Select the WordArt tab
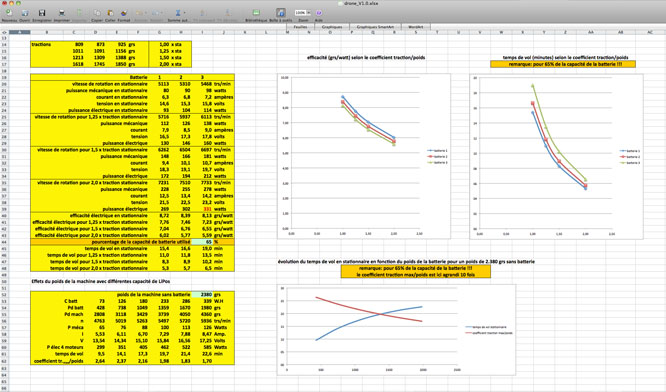The height and width of the screenshot is (392, 666). tap(415, 27)
